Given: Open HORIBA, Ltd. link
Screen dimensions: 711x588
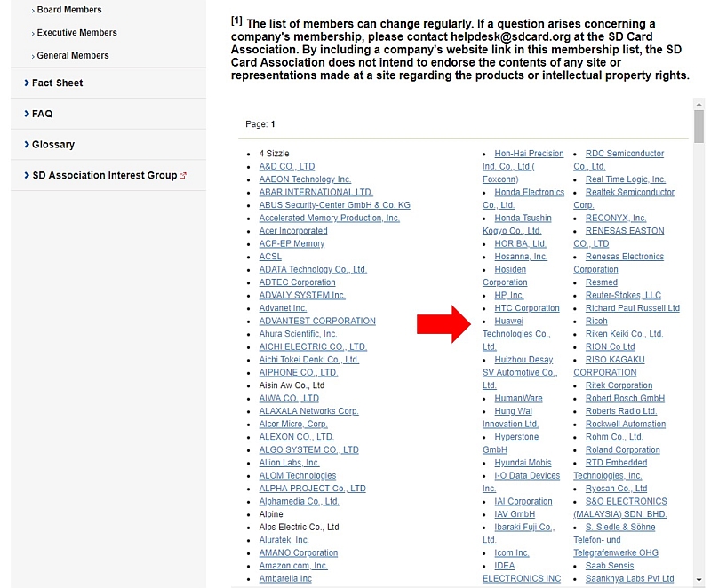Looking at the screenshot, I should 520,243.
